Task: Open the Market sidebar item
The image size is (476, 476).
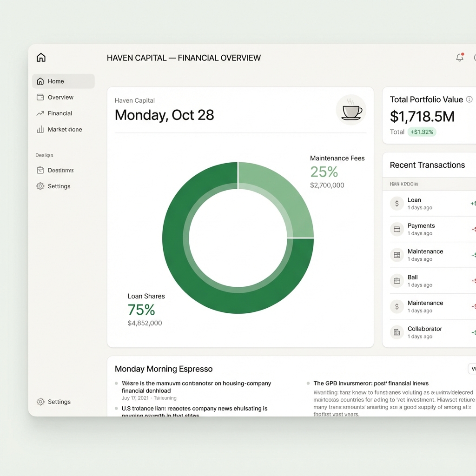Action: [65, 130]
